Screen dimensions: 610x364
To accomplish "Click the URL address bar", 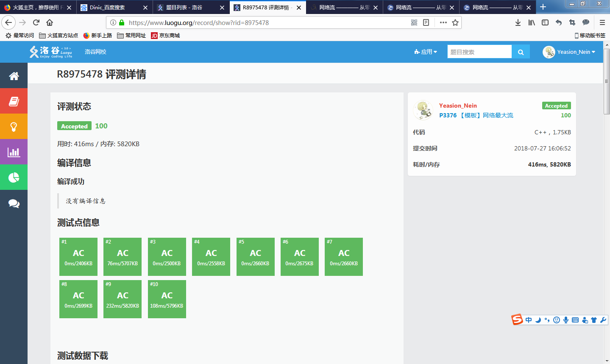I will 267,22.
